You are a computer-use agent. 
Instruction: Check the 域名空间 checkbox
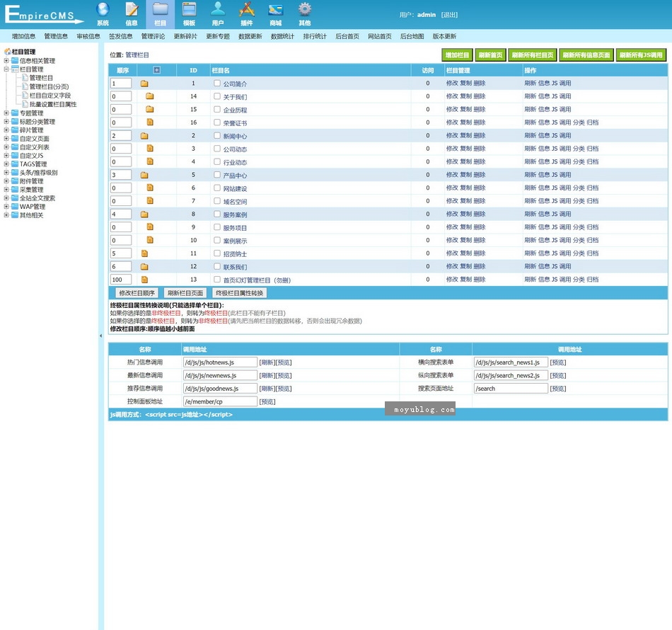[217, 201]
